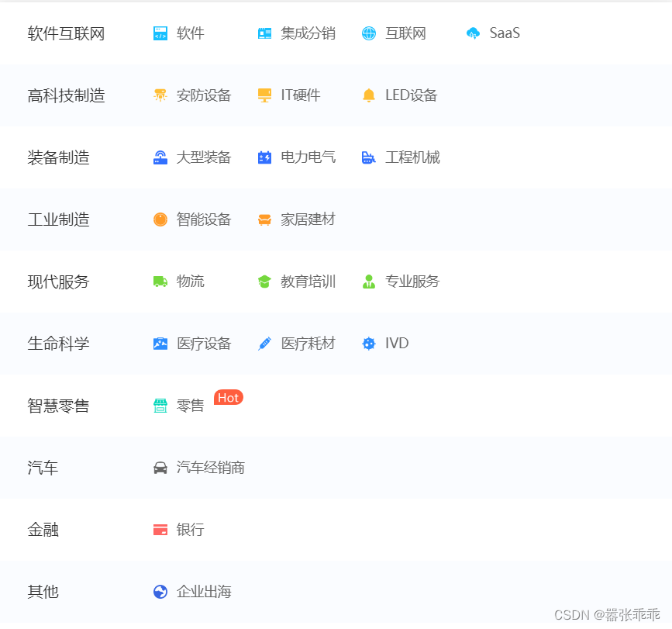
Task: Select the 工程机械 link
Action: pyautogui.click(x=412, y=157)
